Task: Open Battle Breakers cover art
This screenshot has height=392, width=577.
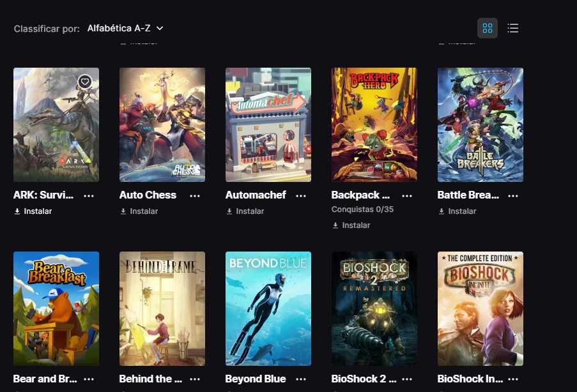Action: [481, 124]
